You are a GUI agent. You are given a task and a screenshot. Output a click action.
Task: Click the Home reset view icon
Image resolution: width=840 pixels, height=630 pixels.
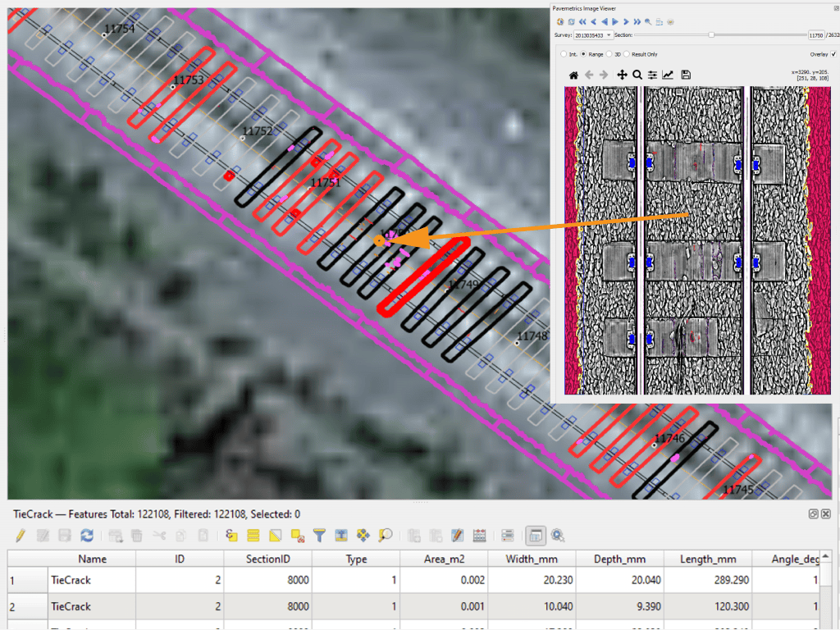pyautogui.click(x=573, y=75)
